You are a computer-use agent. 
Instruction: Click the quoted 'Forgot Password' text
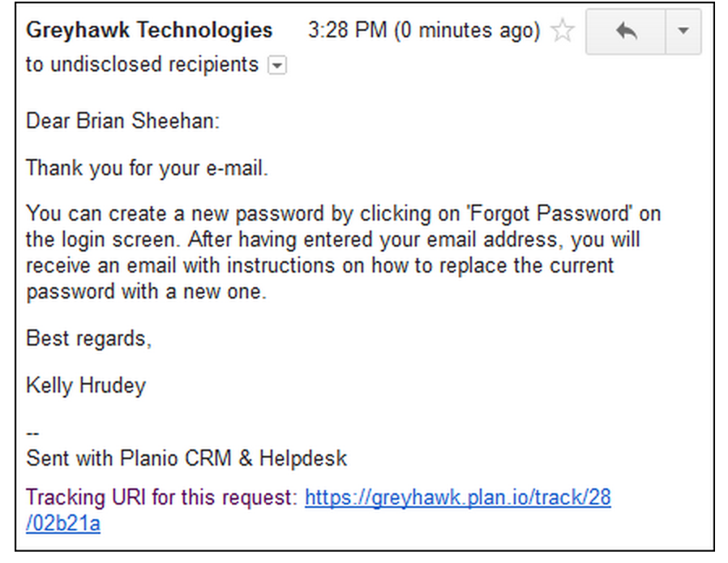[x=550, y=213]
